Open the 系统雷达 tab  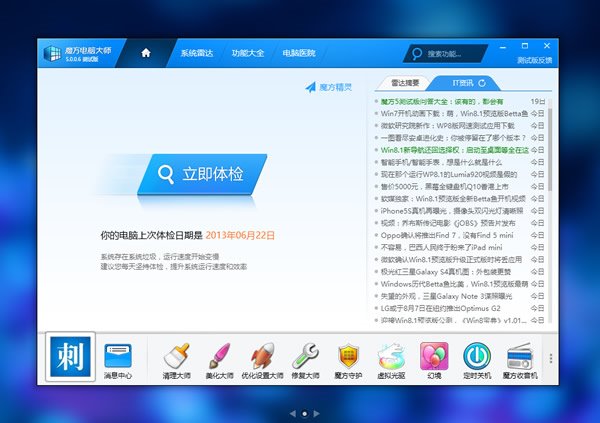click(x=197, y=53)
